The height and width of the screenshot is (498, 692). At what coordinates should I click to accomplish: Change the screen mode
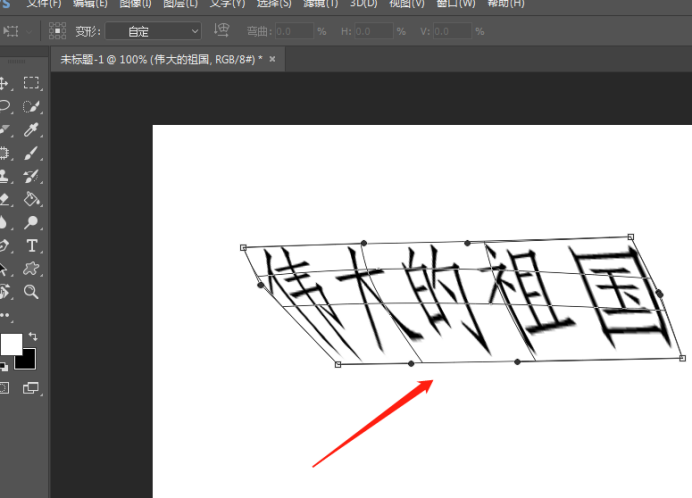pyautogui.click(x=31, y=388)
